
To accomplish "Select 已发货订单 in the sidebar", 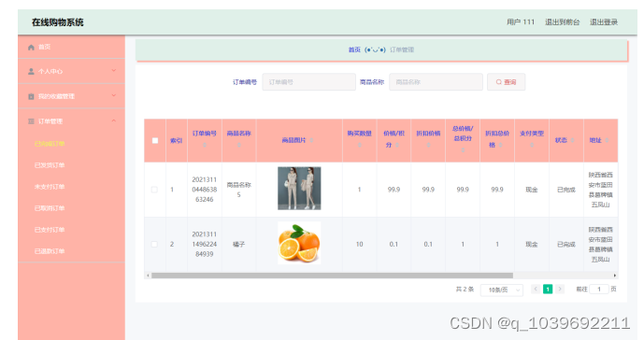I will point(50,165).
